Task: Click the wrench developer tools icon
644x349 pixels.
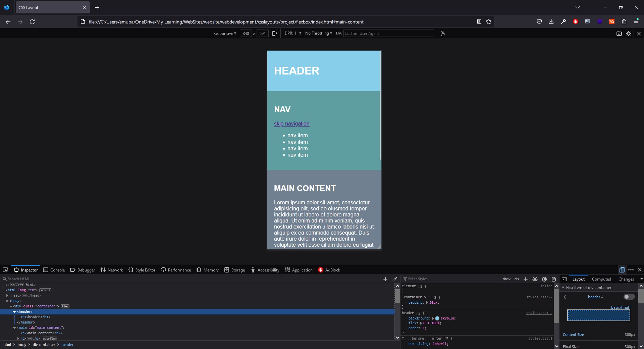Action: tap(563, 21)
